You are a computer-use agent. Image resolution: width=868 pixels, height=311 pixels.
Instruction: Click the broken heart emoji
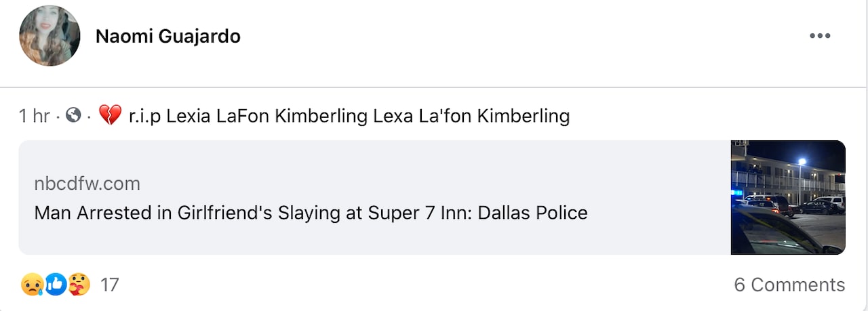click(x=109, y=116)
